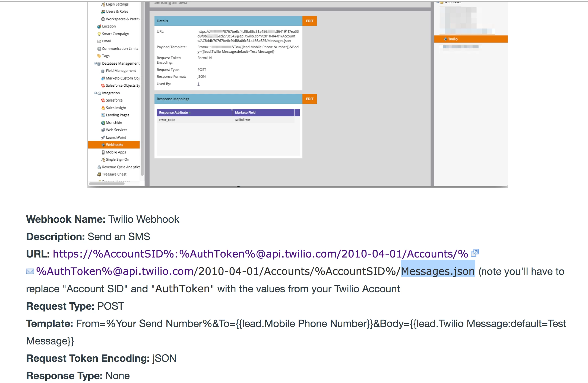Viewport: 588px width, 383px height.
Task: Select the Twilio webhook item
Action: (x=453, y=39)
